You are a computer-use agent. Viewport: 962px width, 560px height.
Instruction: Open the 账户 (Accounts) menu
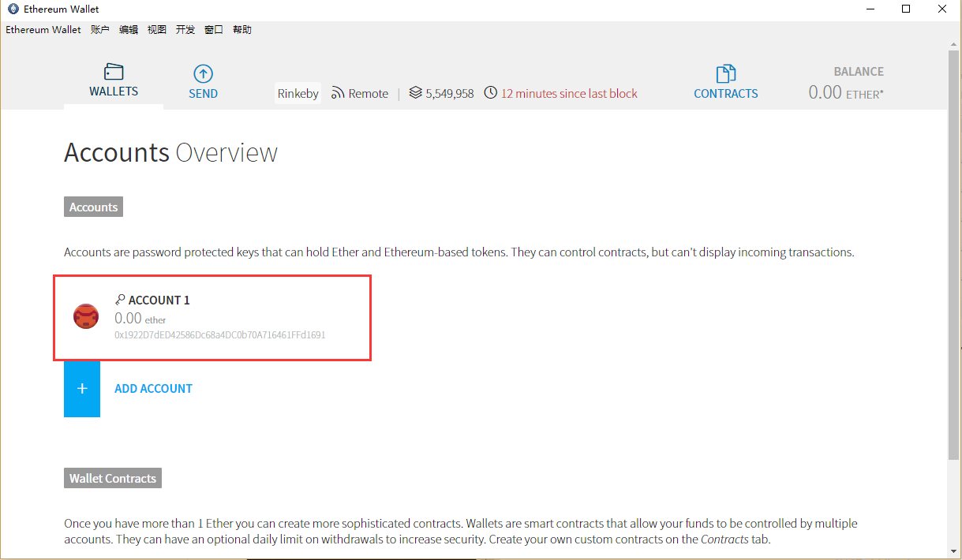click(100, 30)
